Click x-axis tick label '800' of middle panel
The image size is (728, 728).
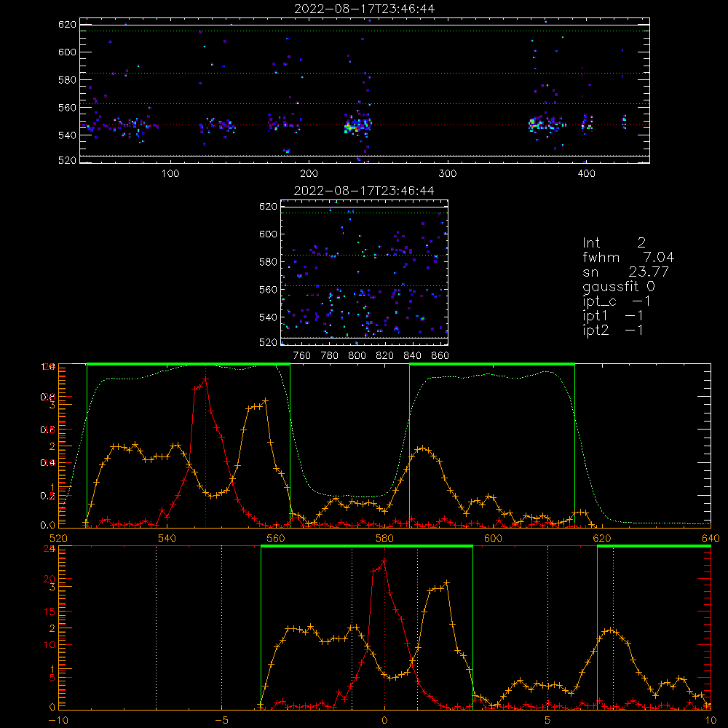coord(357,356)
